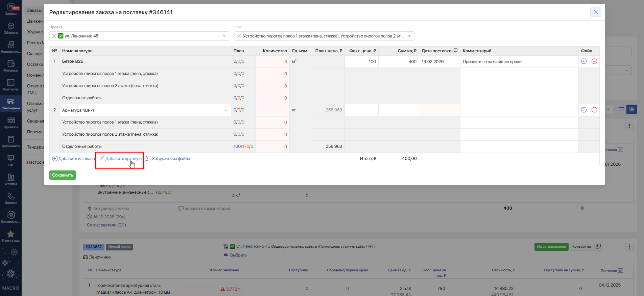Image resolution: width=644 pixels, height=296 pixels.
Task: Click the plus icon in the Арматура 4BP-1 row
Action: (583, 110)
